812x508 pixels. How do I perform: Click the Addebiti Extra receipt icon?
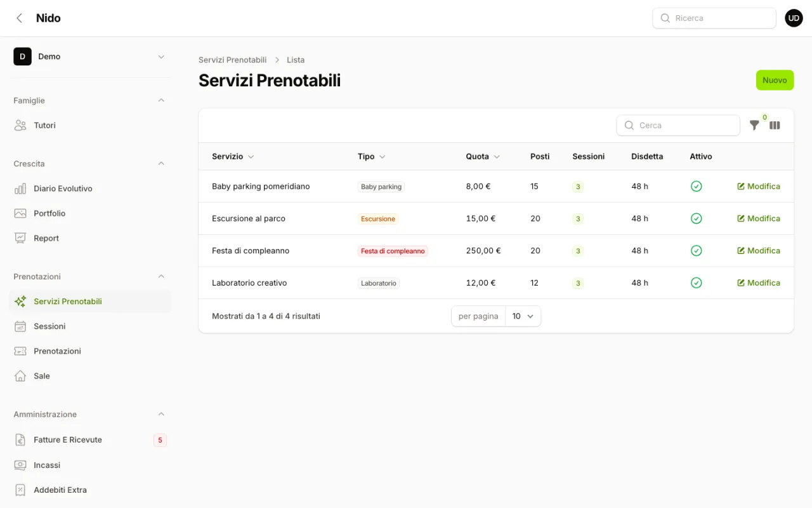pyautogui.click(x=20, y=490)
